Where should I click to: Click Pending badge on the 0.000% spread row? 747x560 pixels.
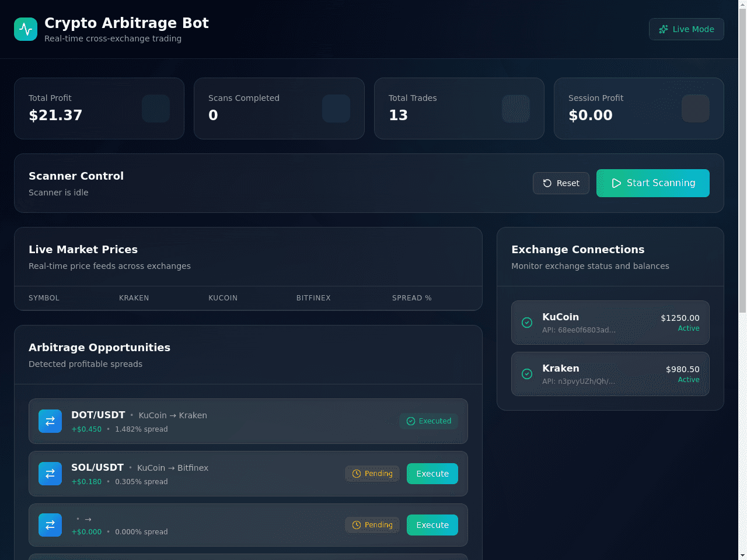(372, 525)
